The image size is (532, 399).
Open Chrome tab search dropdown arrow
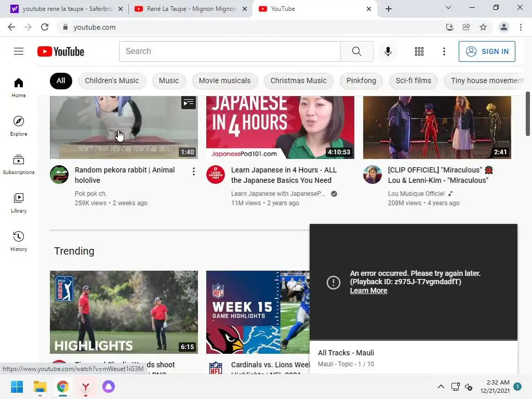(448, 7)
